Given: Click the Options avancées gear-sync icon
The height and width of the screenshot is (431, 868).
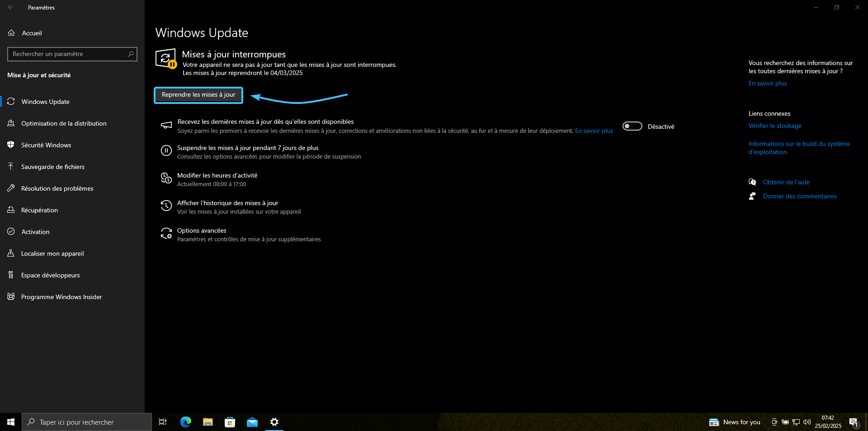Looking at the screenshot, I should (x=166, y=234).
